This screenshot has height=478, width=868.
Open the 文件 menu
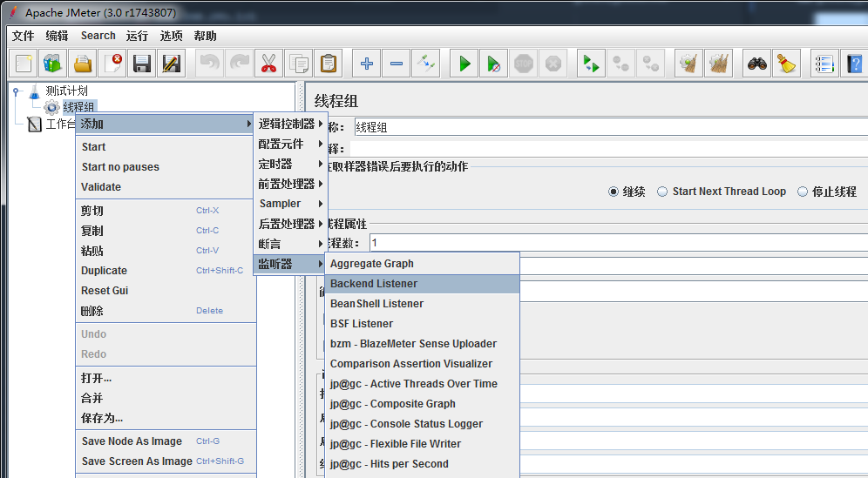click(x=24, y=36)
